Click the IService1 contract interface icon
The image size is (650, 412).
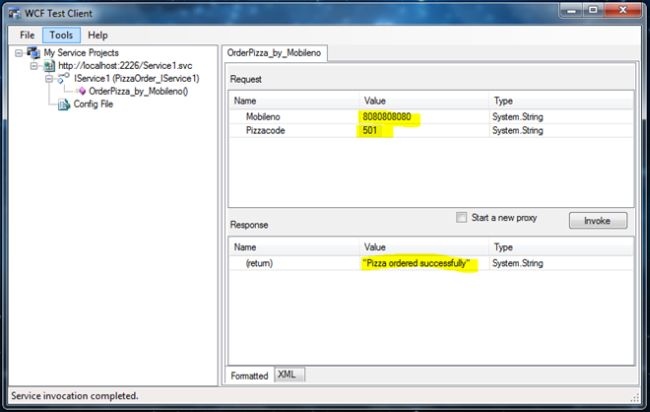[63, 78]
